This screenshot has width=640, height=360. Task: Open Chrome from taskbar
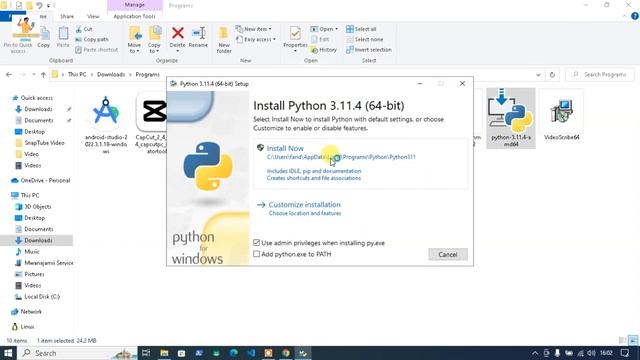tap(286, 353)
